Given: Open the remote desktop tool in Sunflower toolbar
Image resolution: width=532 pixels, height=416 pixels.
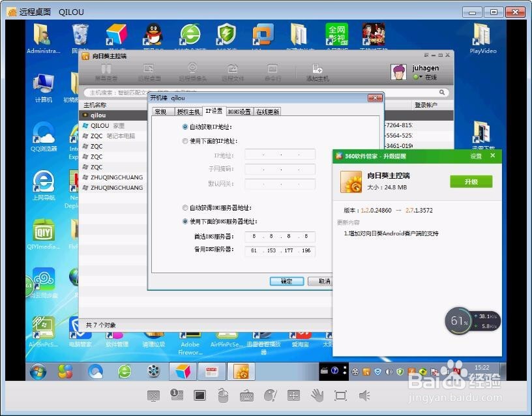Looking at the screenshot, I should point(147,70).
